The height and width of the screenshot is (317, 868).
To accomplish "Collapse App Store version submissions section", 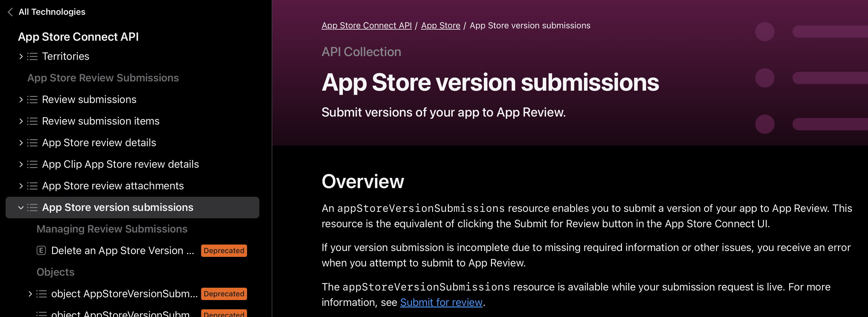I will (x=21, y=208).
